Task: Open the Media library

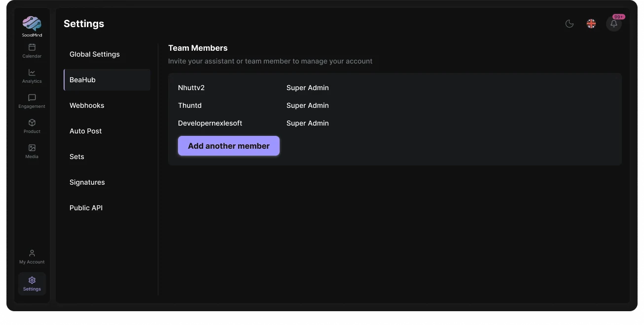Action: 32,151
